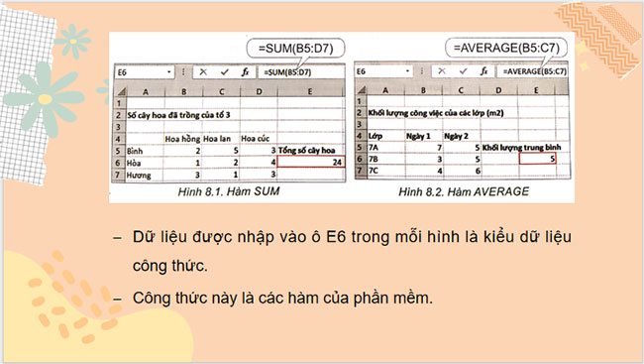
Task: Click the '7C' class cell
Action: pyautogui.click(x=385, y=171)
